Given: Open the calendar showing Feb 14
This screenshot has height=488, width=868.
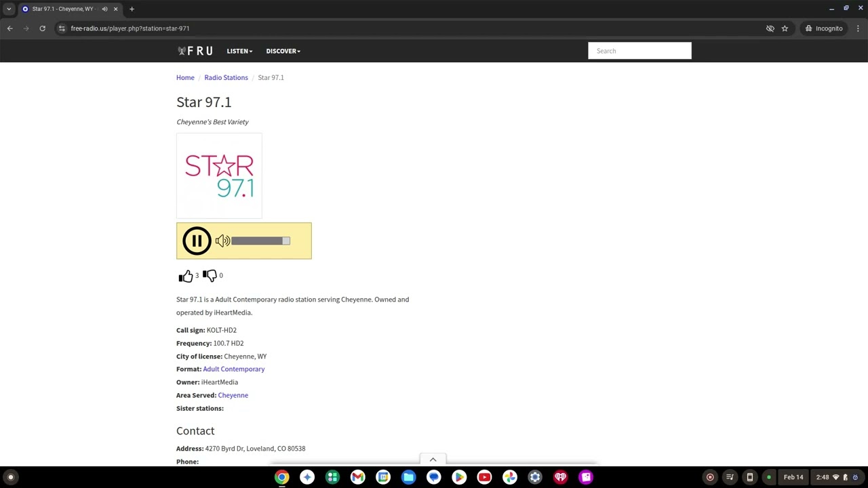Looking at the screenshot, I should click(793, 477).
